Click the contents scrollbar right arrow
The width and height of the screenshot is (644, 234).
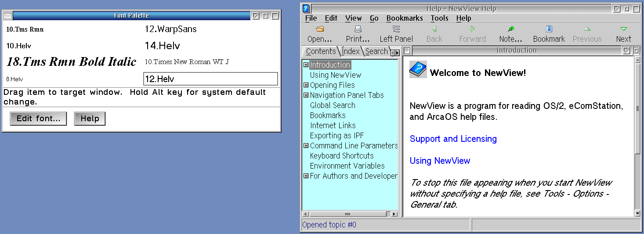394,214
